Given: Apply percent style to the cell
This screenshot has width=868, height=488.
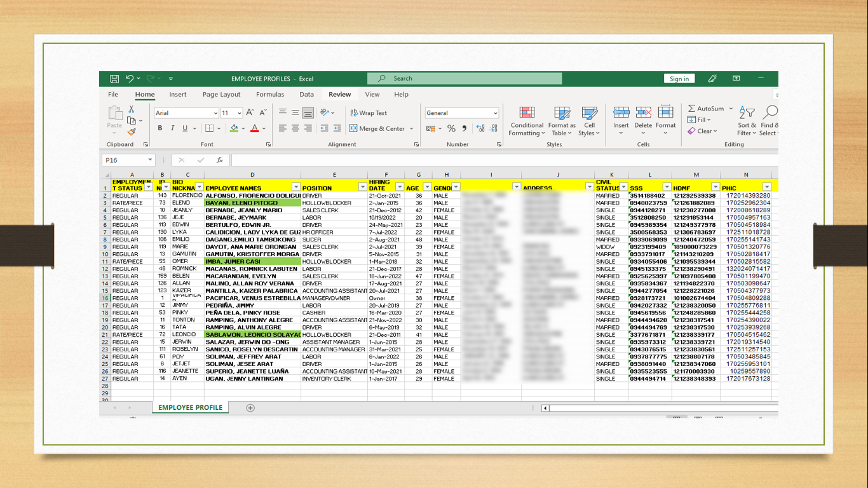Looking at the screenshot, I should click(x=451, y=128).
